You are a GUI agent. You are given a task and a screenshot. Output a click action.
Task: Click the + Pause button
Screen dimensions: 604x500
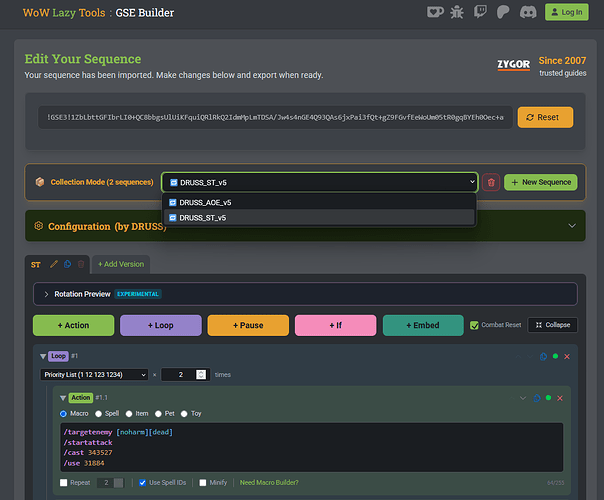(x=248, y=325)
